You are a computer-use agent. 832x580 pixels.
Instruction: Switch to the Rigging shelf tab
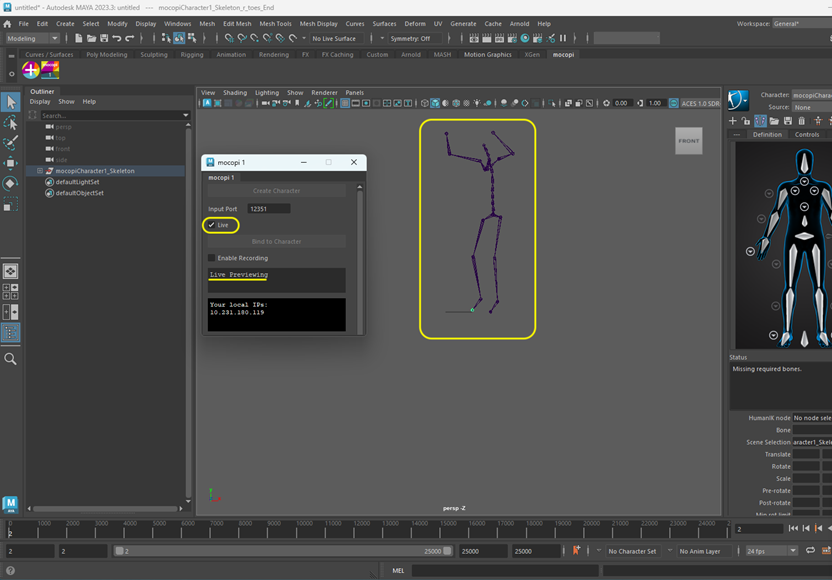pyautogui.click(x=192, y=55)
